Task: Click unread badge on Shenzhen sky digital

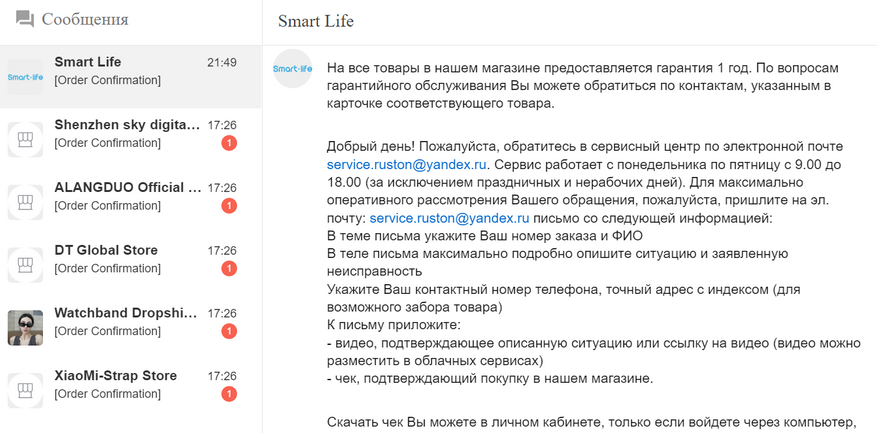Action: tap(229, 144)
